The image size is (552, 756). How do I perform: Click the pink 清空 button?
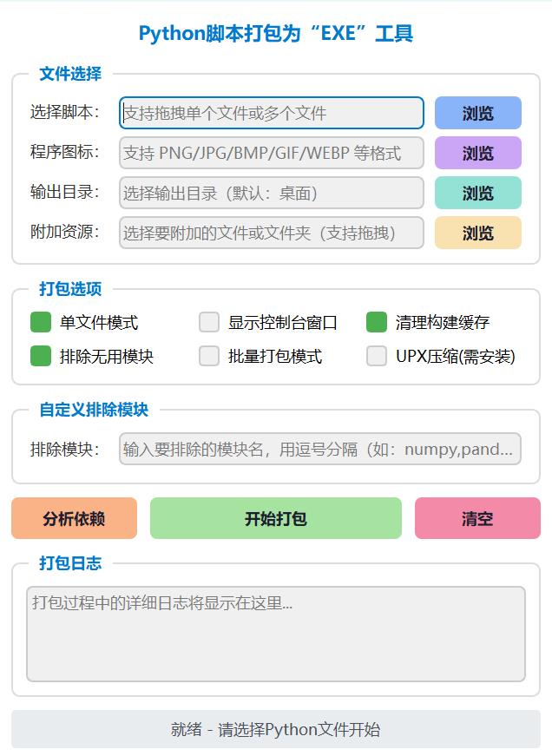[x=477, y=518]
